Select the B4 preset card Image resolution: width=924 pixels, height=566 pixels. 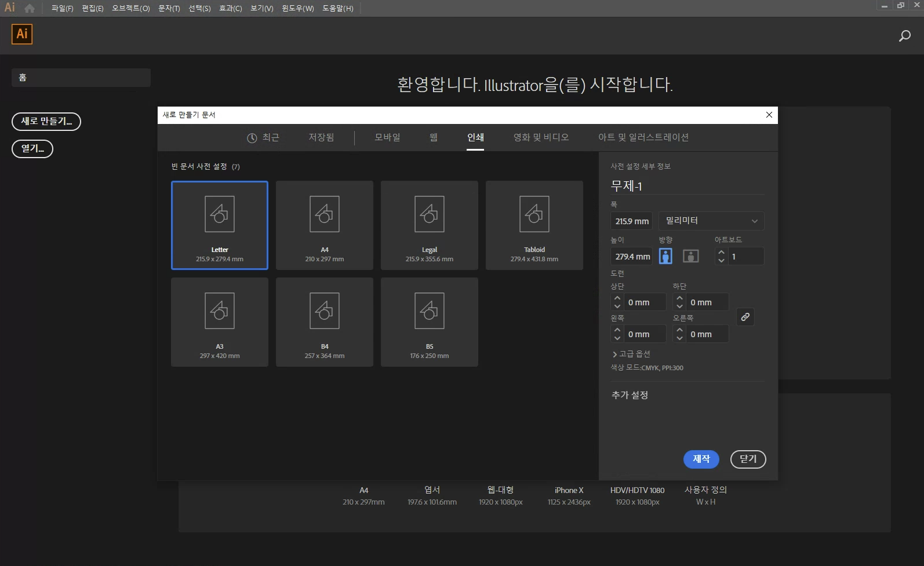325,322
